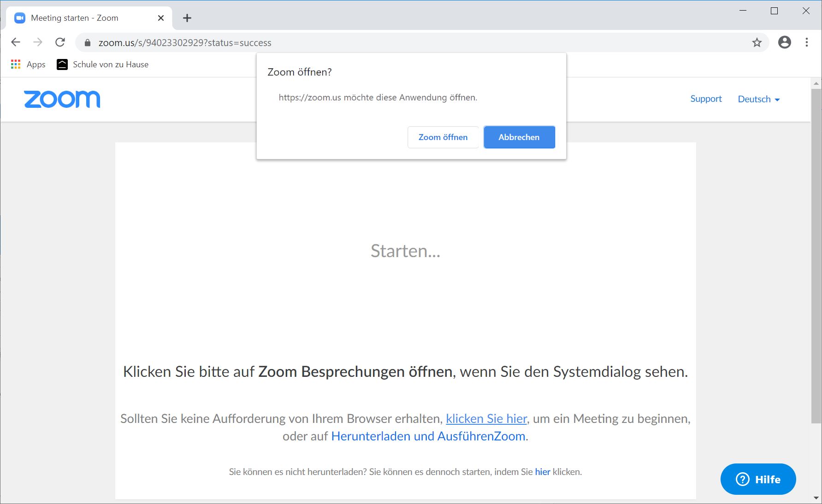Open the Support link
Image resolution: width=822 pixels, height=504 pixels.
pos(706,99)
